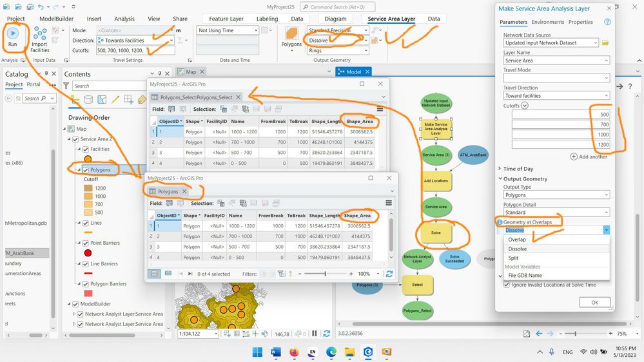
Task: Run the service area analysis
Action: pyautogui.click(x=13, y=37)
